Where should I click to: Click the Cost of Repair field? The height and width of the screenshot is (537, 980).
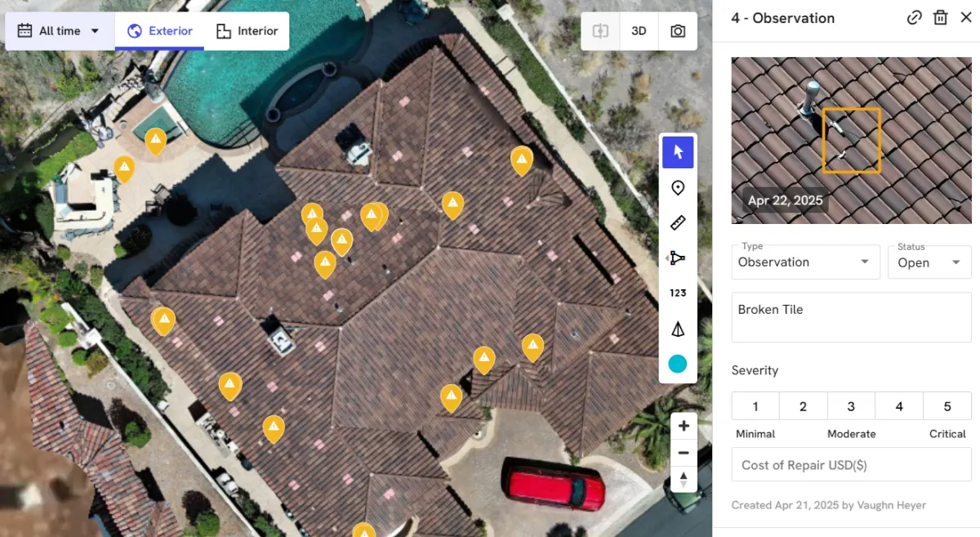[x=851, y=465]
